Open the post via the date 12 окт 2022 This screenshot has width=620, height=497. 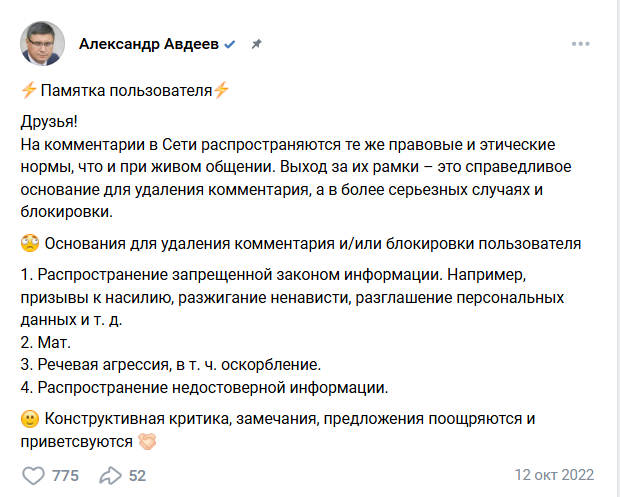(x=554, y=475)
